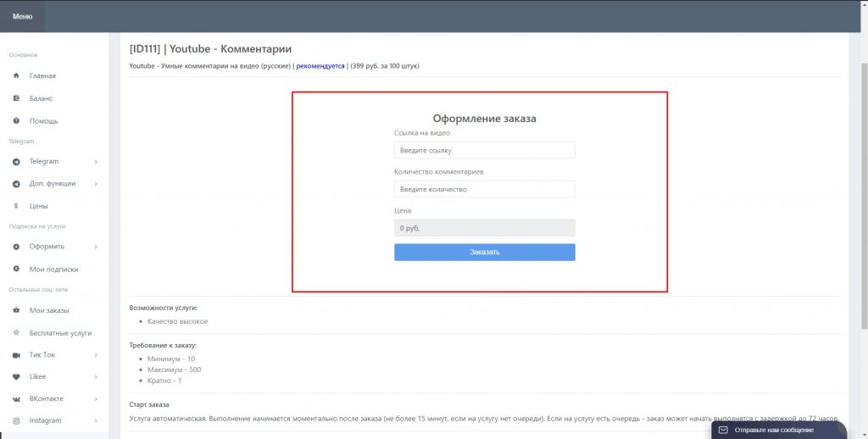Open the Отправьте нам сообщение chat widget

pyautogui.click(x=777, y=430)
